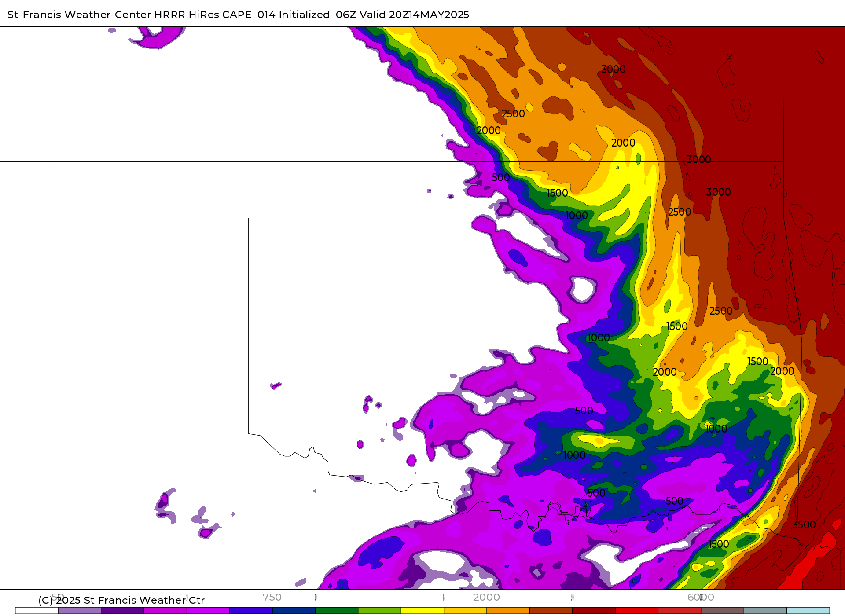Select the dark maroon swatch in color scale

(x=594, y=611)
